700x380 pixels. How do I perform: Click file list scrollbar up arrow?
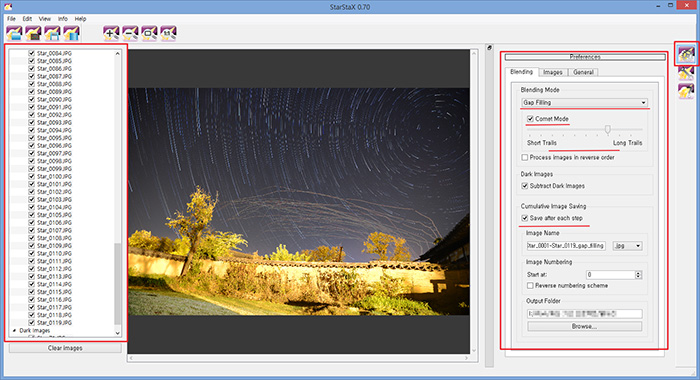click(x=117, y=54)
